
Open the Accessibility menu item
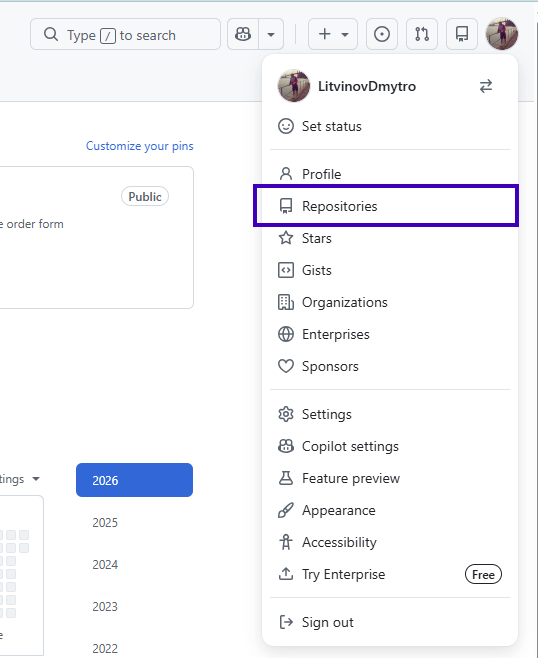390,543
